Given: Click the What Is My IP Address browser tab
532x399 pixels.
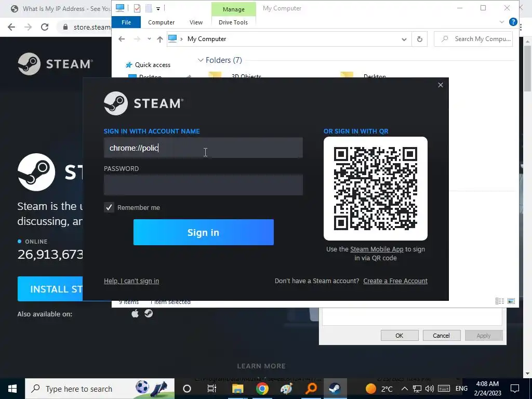Looking at the screenshot, I should point(60,9).
